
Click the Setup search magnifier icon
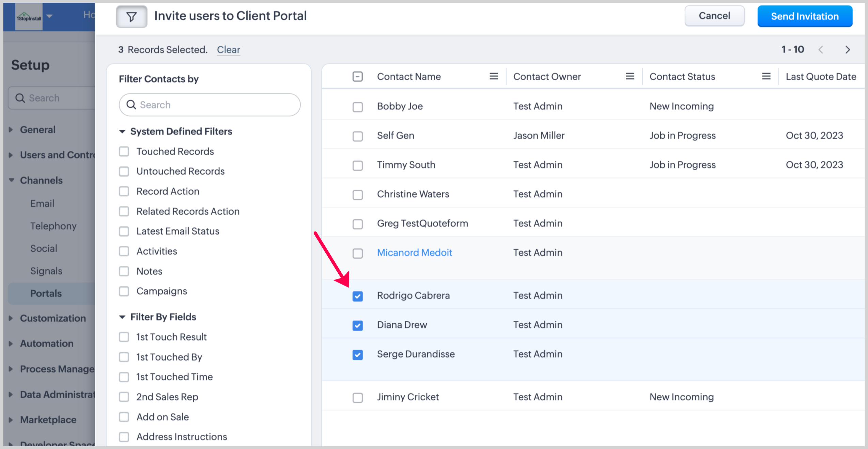coord(20,98)
